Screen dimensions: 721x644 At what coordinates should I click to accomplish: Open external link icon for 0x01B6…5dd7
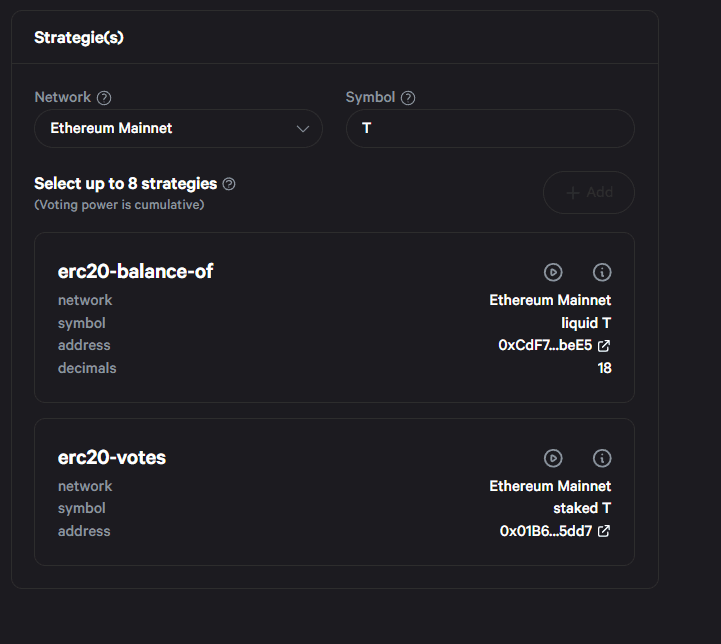604,532
